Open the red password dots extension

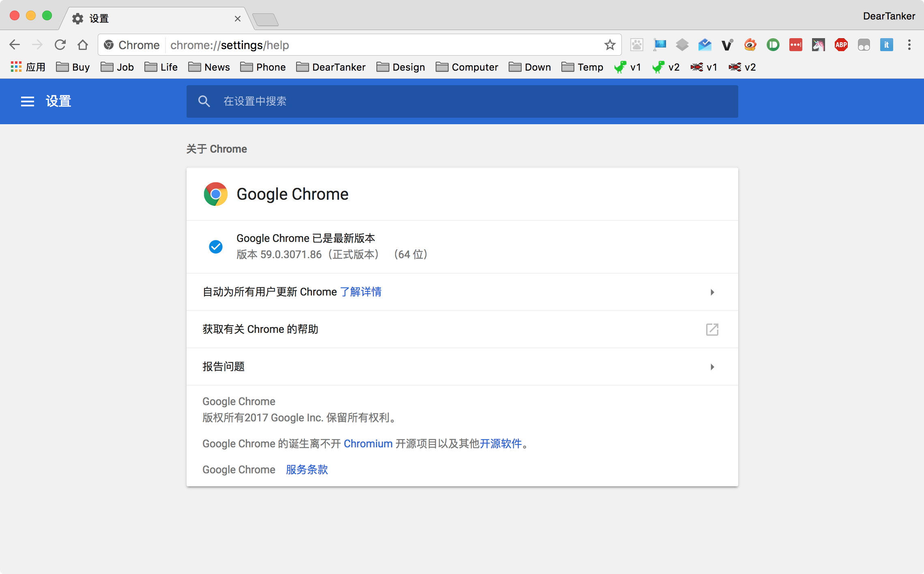[796, 45]
